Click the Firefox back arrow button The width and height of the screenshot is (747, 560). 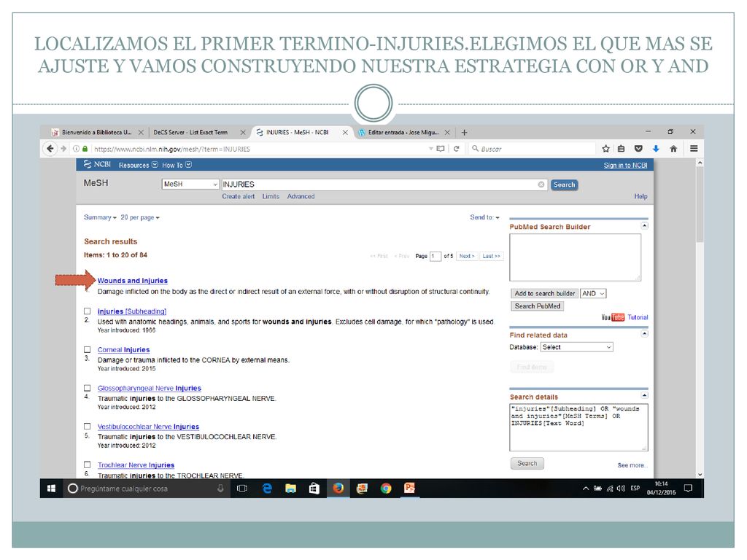pyautogui.click(x=50, y=149)
